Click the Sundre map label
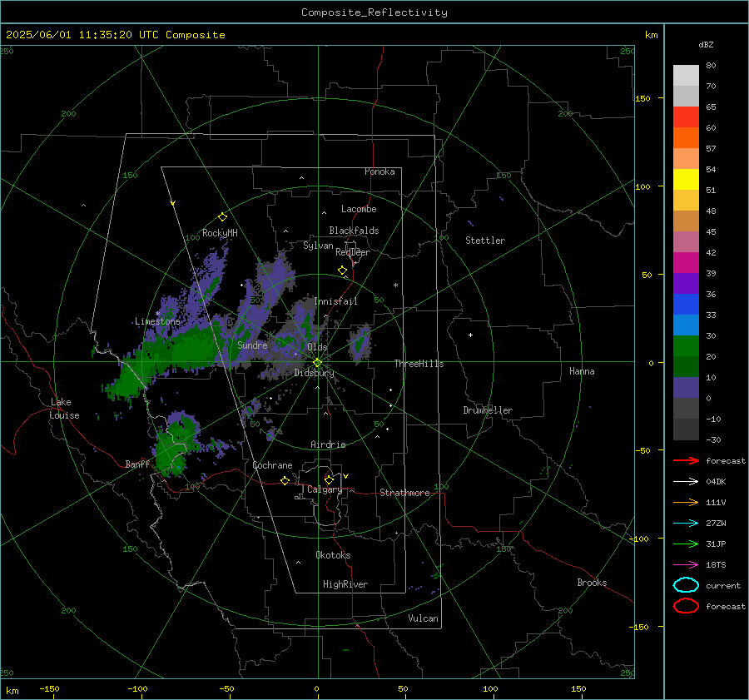The image size is (749, 700). click(x=252, y=345)
